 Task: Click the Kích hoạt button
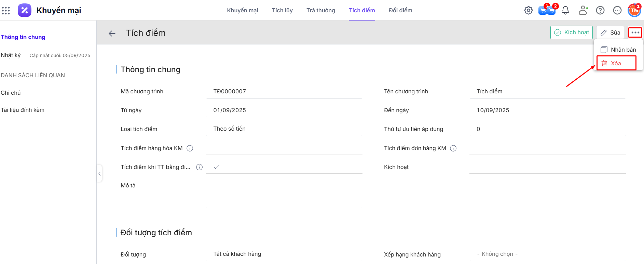click(571, 32)
